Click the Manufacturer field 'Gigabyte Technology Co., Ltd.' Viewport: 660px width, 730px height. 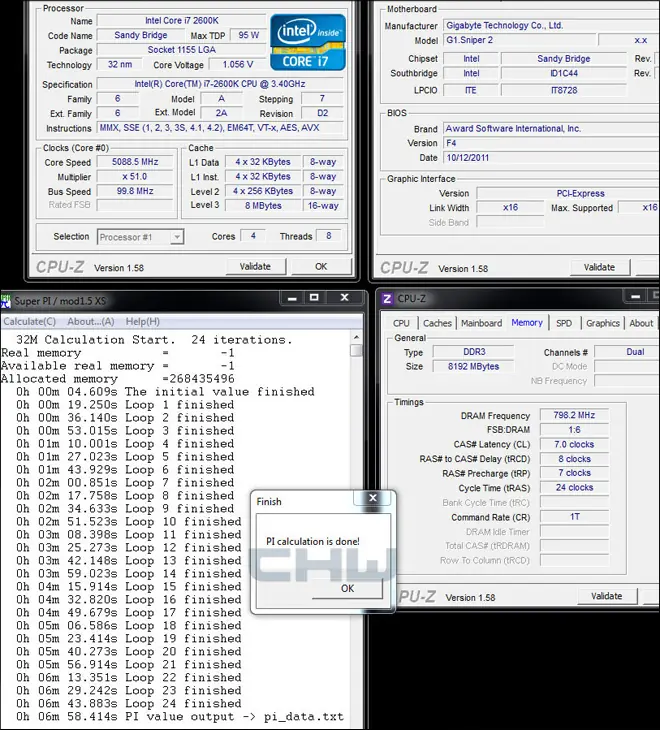tap(551, 26)
